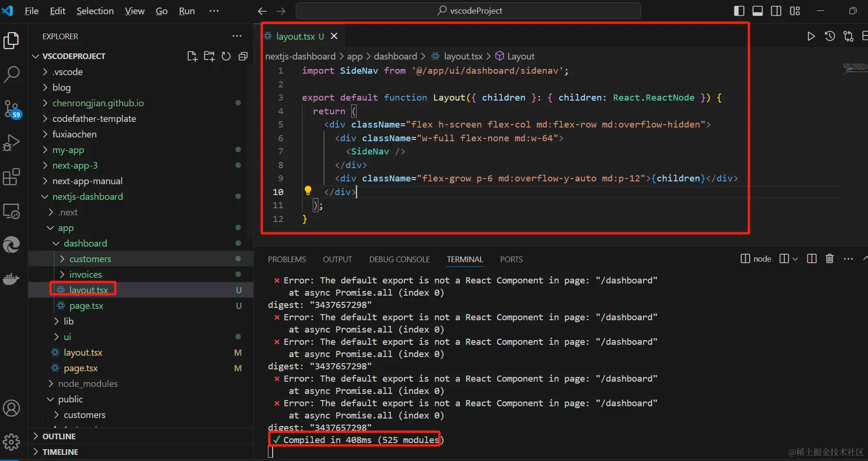Switch to the PROBLEMS tab
The image size is (868, 461).
click(x=287, y=259)
